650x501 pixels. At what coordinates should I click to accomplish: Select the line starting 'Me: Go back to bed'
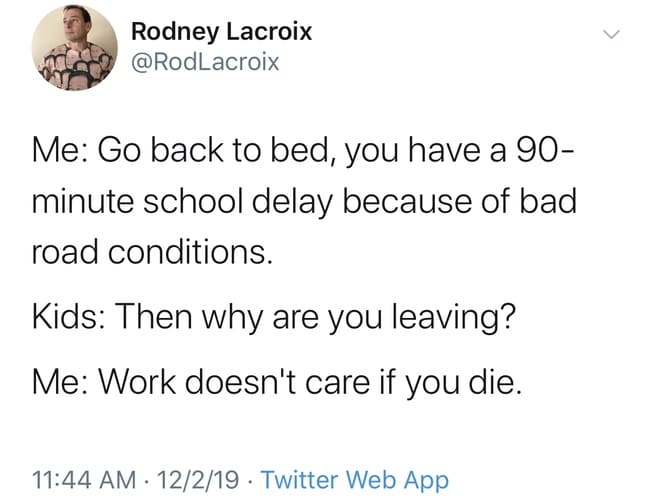(303, 151)
